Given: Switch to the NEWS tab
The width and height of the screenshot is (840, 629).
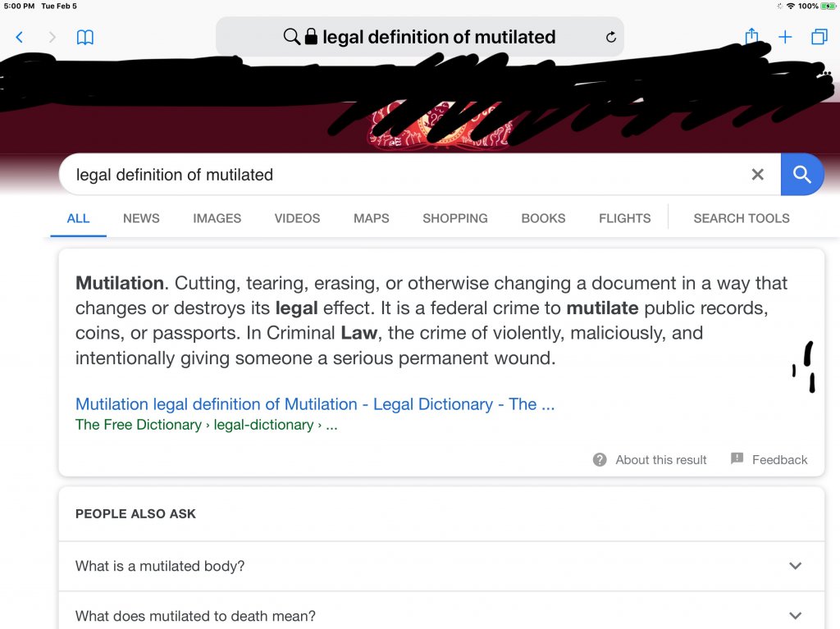Looking at the screenshot, I should tap(141, 218).
